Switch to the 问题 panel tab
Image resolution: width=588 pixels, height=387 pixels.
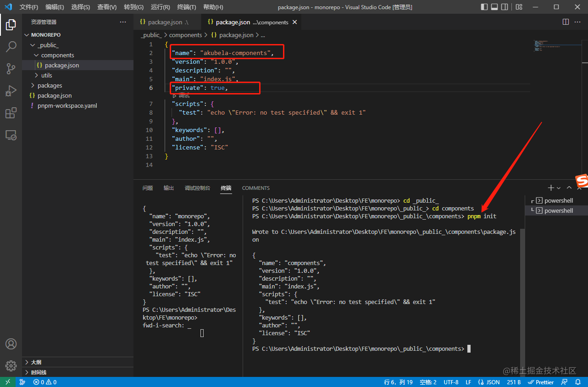click(x=147, y=188)
